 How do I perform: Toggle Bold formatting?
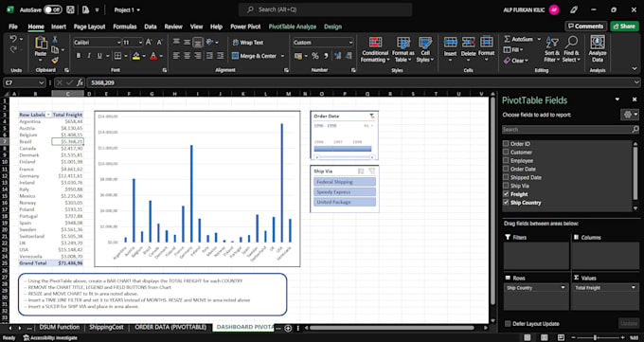pyautogui.click(x=78, y=56)
